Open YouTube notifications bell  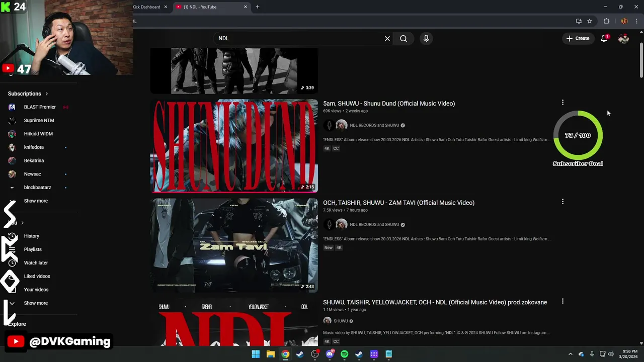[604, 38]
